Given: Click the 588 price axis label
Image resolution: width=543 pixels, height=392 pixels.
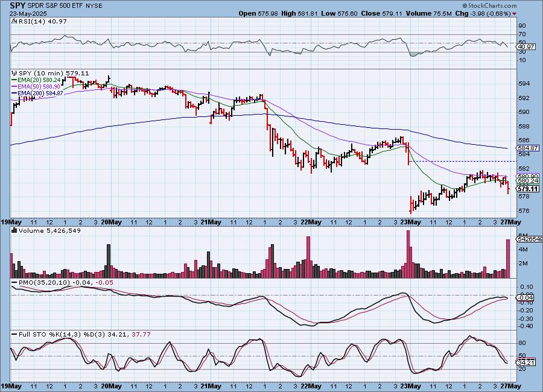Looking at the screenshot, I should point(524,127).
